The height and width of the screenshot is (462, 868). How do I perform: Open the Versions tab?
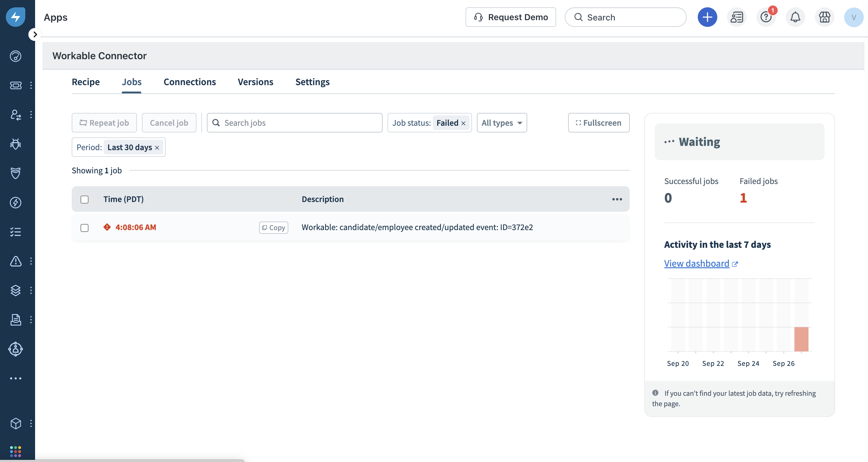coord(255,82)
